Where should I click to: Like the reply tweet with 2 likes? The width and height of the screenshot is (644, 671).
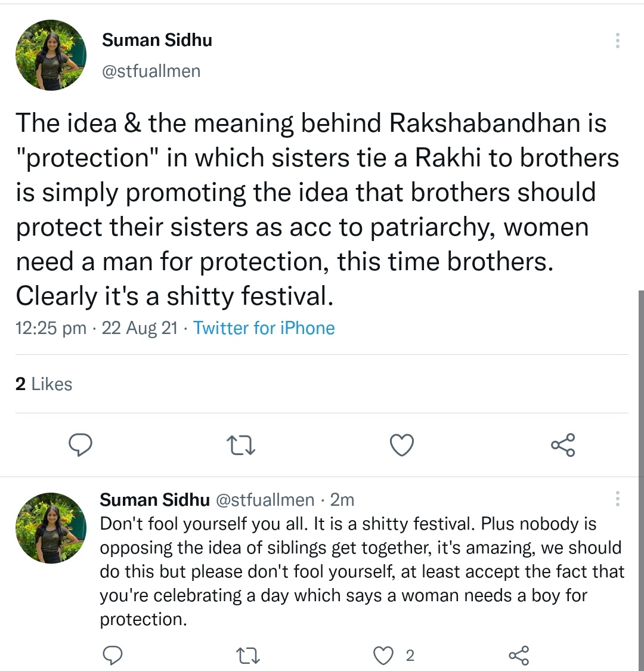tap(383, 655)
